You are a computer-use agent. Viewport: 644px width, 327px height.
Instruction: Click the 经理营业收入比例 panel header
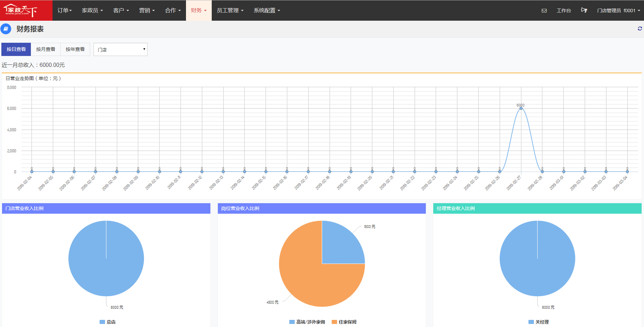(x=537, y=208)
